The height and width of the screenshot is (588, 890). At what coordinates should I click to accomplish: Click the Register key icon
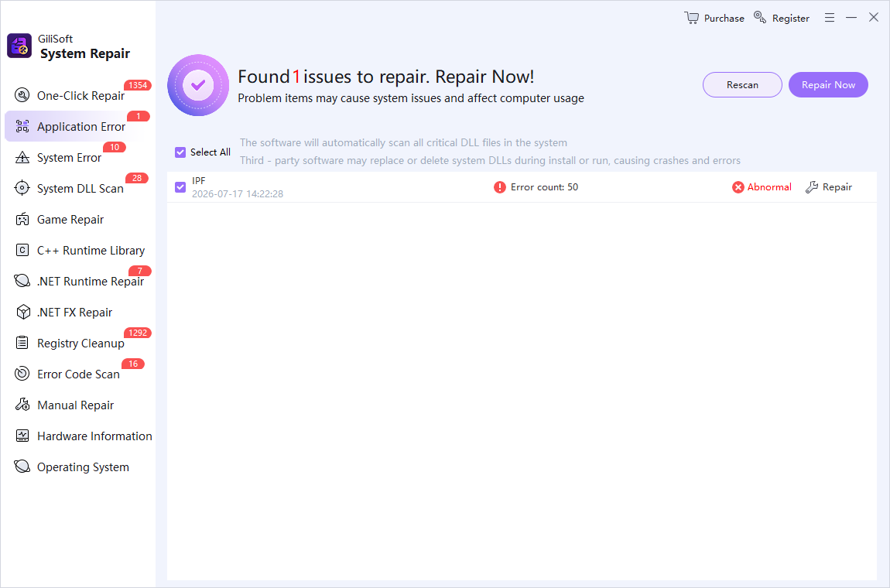tap(760, 17)
